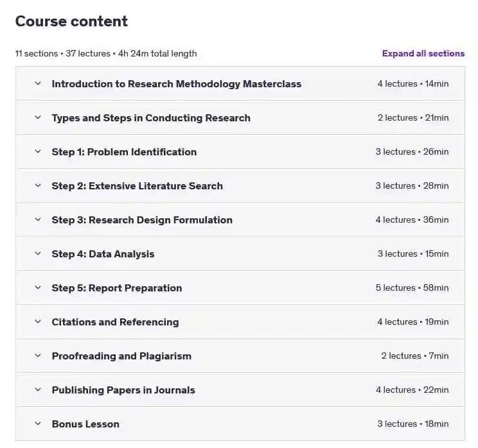Expand all sections link
The height and width of the screenshot is (448, 478).
point(423,54)
